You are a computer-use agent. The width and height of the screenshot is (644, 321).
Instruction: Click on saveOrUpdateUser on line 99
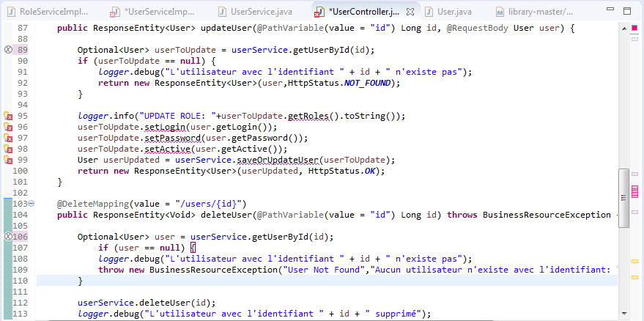pos(278,160)
